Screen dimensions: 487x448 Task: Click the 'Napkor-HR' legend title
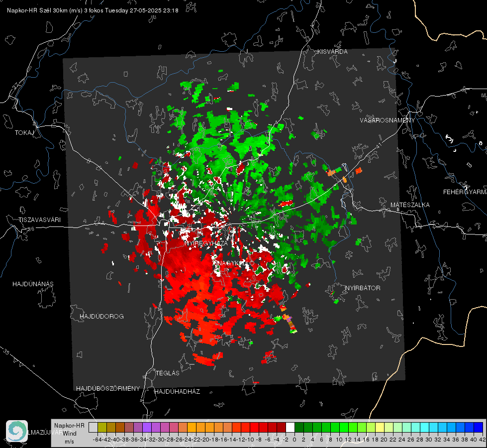point(69,425)
